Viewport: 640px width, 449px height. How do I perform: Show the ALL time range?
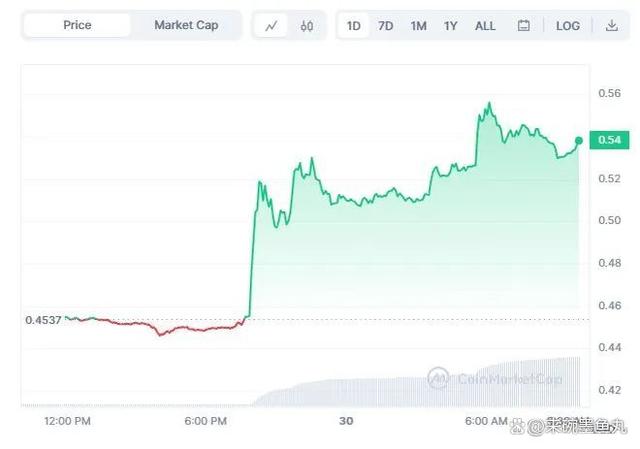(x=485, y=26)
